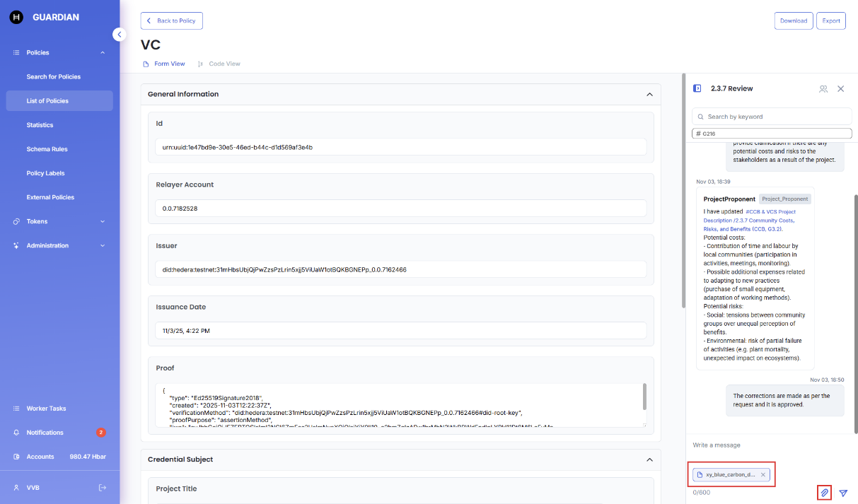
Task: Close the 2.3.7 Review panel
Action: 841,89
